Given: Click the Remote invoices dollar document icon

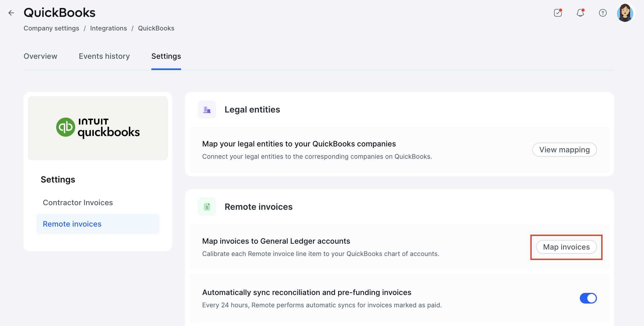Looking at the screenshot, I should click(x=207, y=207).
